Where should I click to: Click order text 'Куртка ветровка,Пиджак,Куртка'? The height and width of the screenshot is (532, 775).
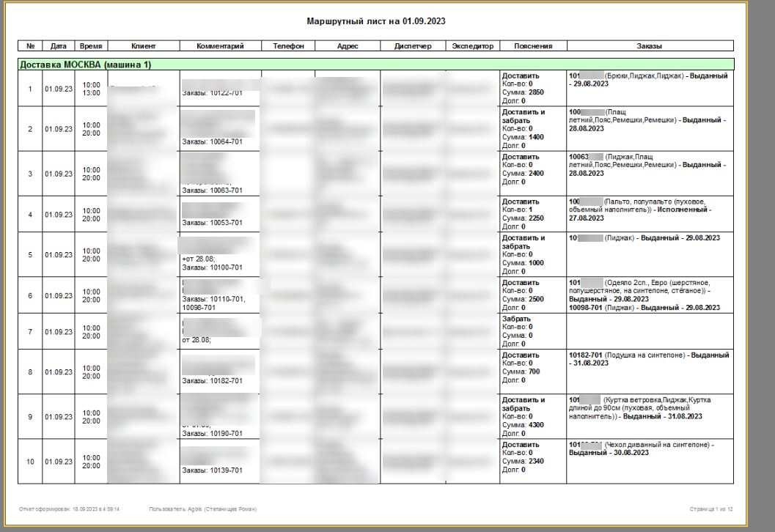(x=659, y=400)
